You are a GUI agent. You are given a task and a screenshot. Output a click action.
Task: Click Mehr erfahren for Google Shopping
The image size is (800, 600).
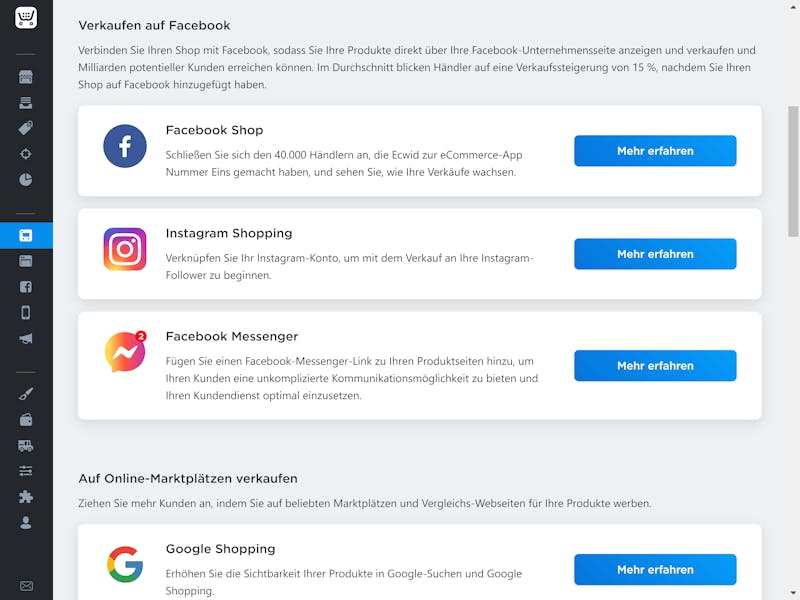655,569
